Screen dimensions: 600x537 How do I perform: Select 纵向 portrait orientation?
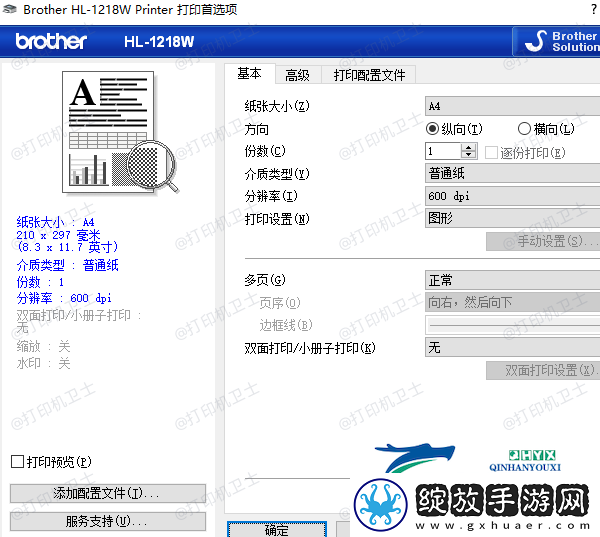[454, 129]
